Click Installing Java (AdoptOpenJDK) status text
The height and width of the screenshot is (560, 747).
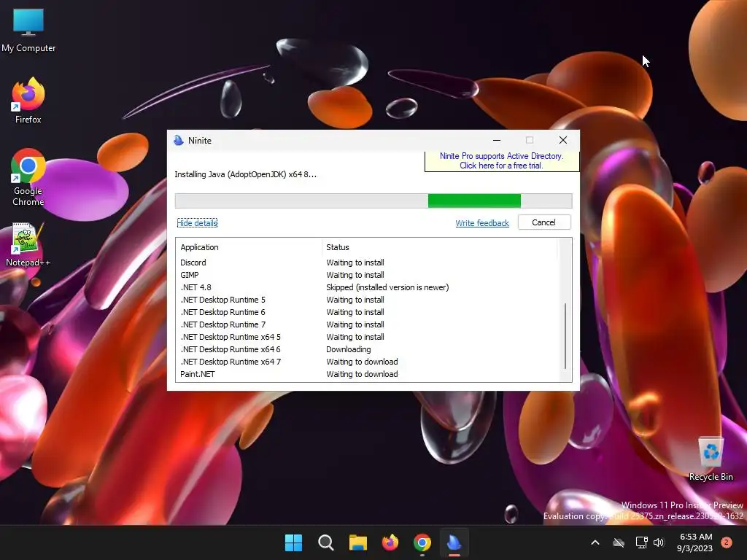245,174
